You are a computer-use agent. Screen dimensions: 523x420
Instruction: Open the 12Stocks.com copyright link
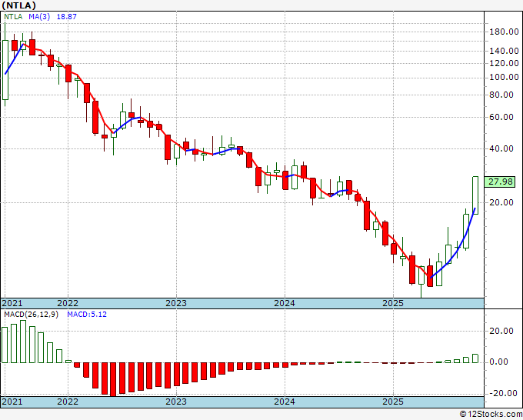pyautogui.click(x=491, y=415)
